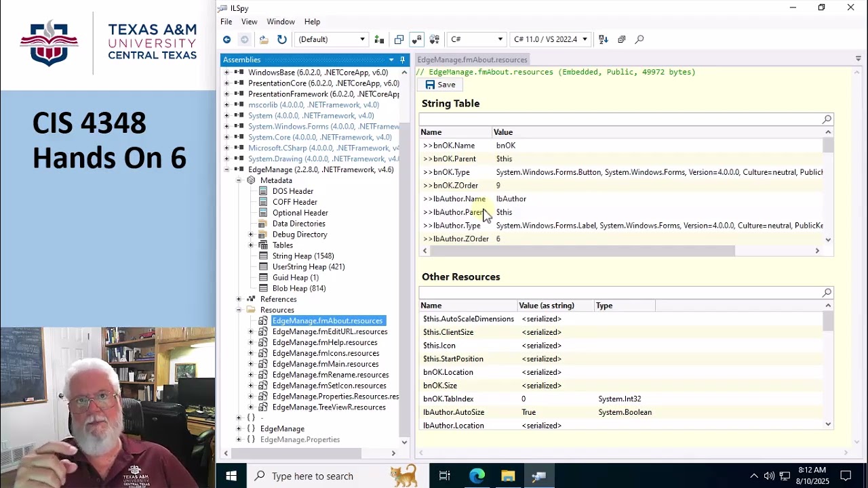Reload assemblies with the refresh toolbar icon

coord(282,39)
